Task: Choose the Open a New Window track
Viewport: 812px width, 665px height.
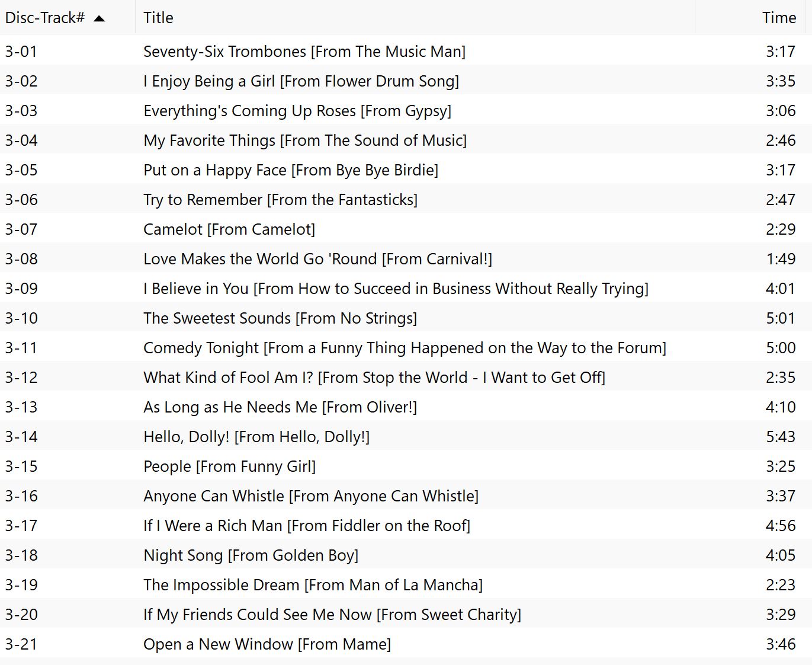Action: (267, 644)
